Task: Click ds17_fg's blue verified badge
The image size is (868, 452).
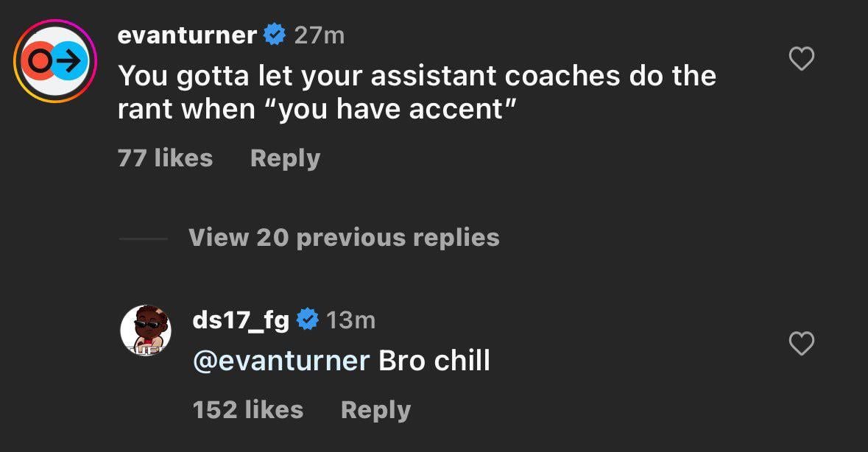Action: point(307,319)
